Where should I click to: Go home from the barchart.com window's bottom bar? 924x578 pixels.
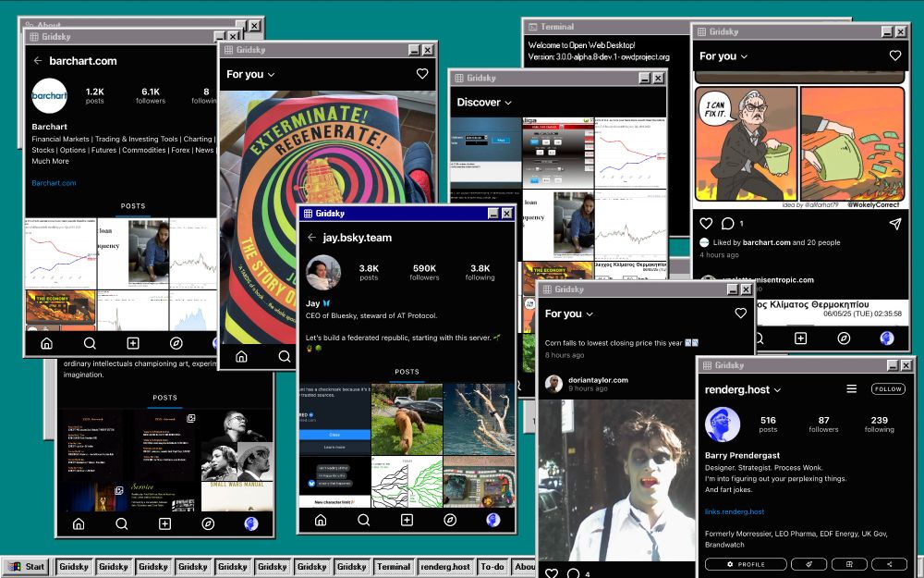(46, 343)
